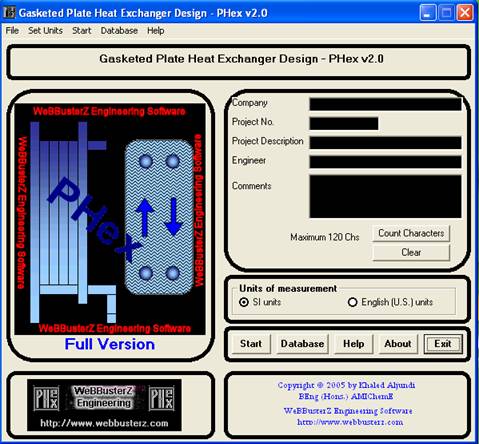Click the 'Units of measurement' group label
This screenshot has height=444, width=479.
(x=288, y=289)
